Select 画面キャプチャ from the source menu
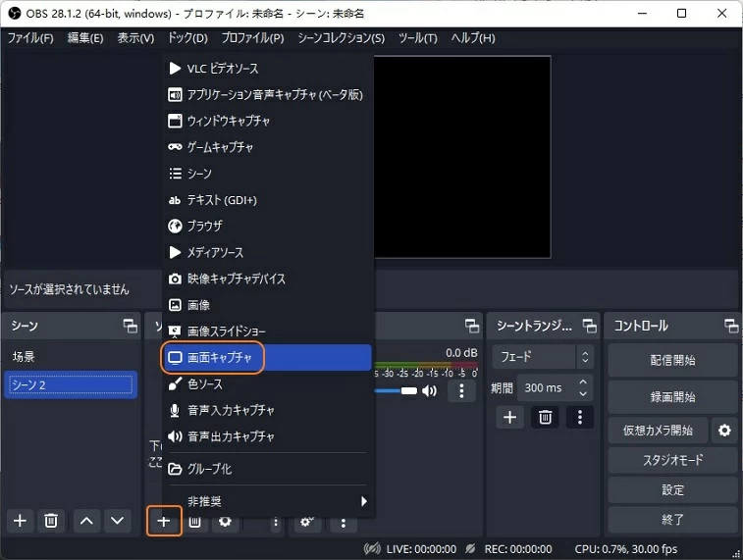This screenshot has width=743, height=560. tap(268, 357)
